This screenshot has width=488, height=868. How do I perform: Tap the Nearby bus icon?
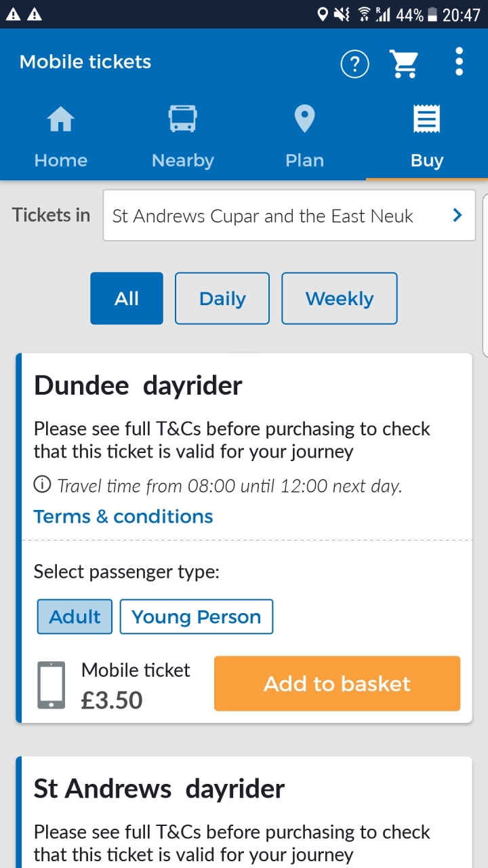pyautogui.click(x=182, y=119)
